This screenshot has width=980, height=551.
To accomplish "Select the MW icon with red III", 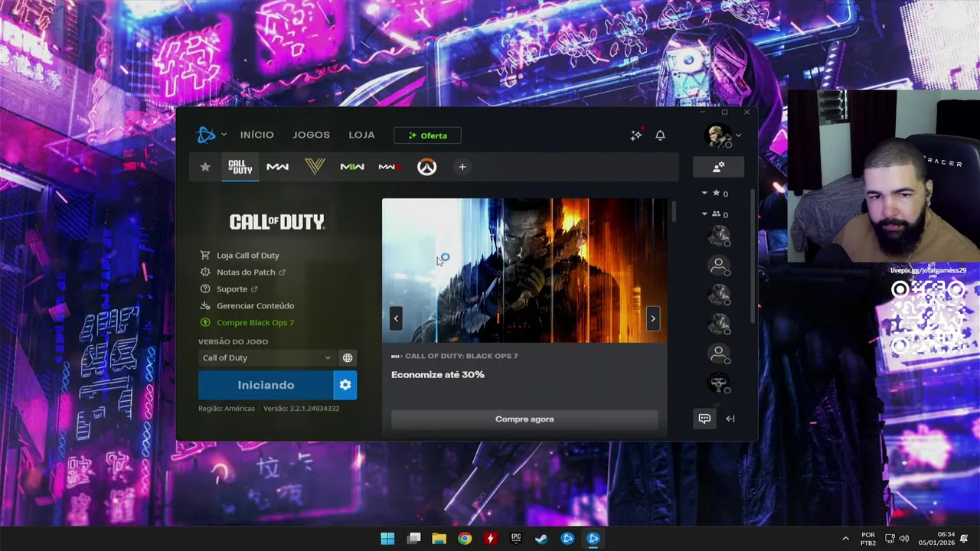I will (390, 167).
